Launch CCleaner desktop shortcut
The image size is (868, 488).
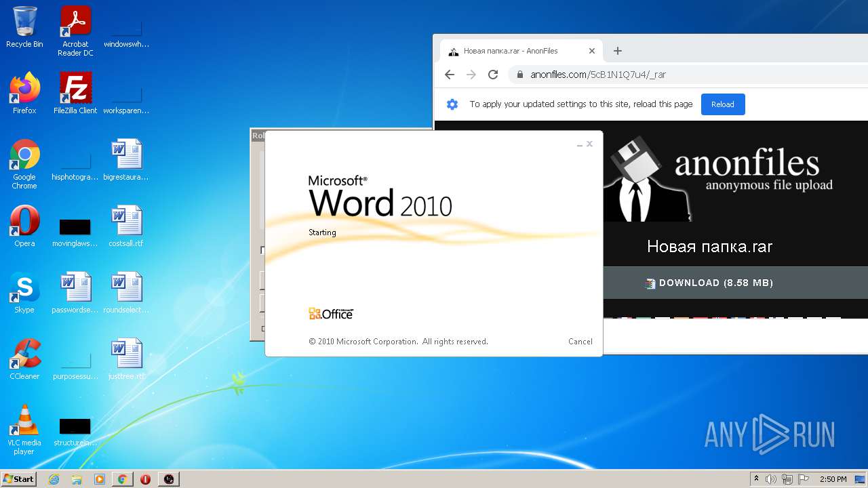24,359
